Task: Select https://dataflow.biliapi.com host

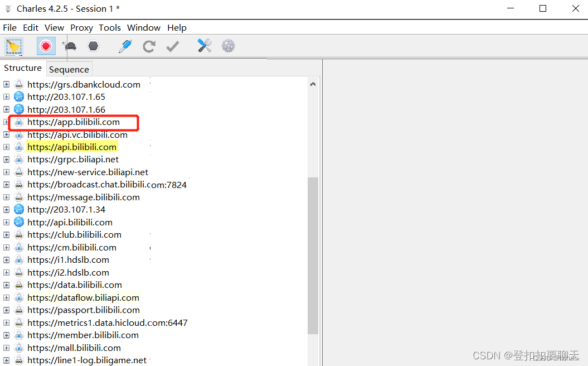Action: tap(83, 298)
